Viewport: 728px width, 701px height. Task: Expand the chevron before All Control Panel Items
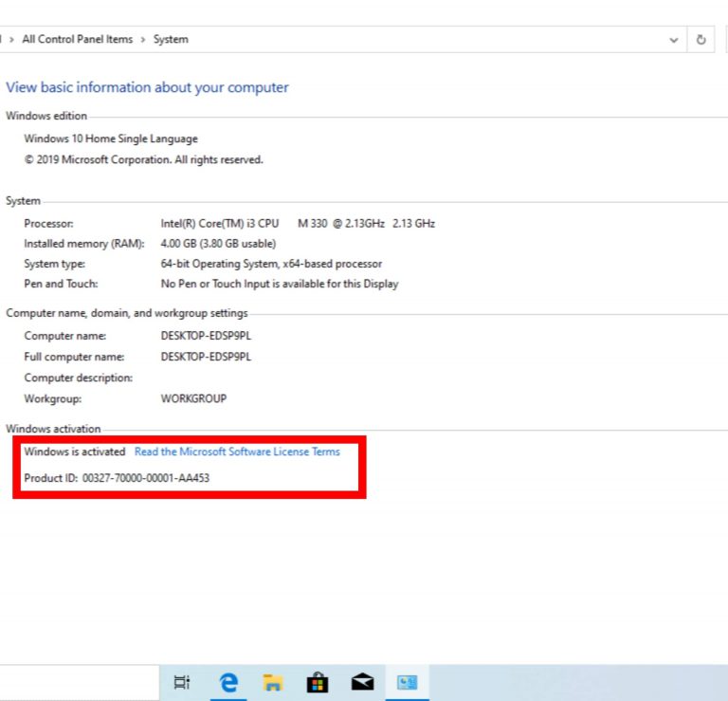pyautogui.click(x=11, y=40)
